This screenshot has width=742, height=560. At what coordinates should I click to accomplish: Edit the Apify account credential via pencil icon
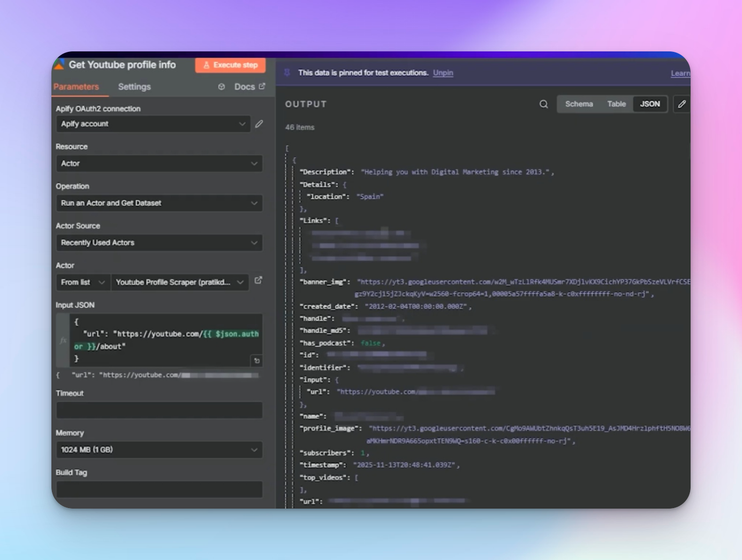coord(259,124)
